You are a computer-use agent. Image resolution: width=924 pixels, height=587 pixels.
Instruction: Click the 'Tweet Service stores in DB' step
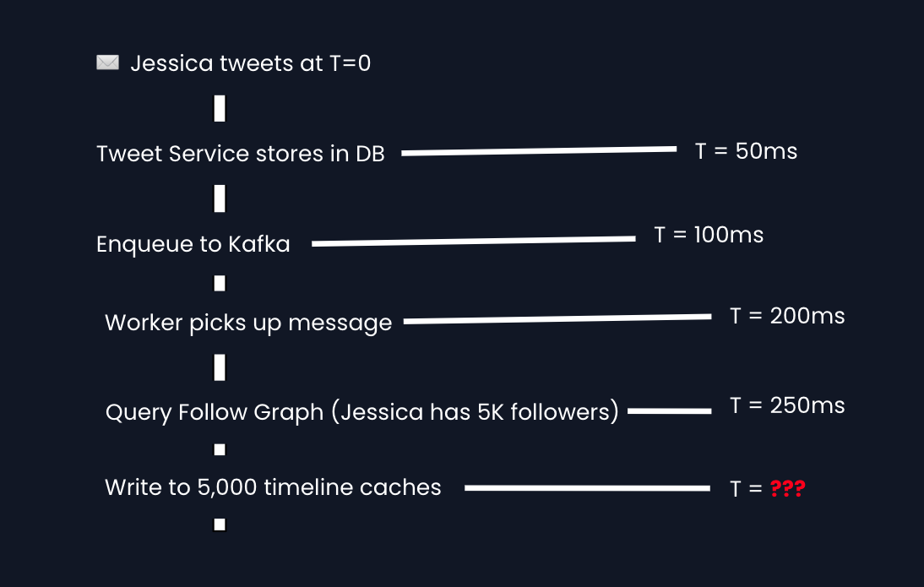(241, 154)
